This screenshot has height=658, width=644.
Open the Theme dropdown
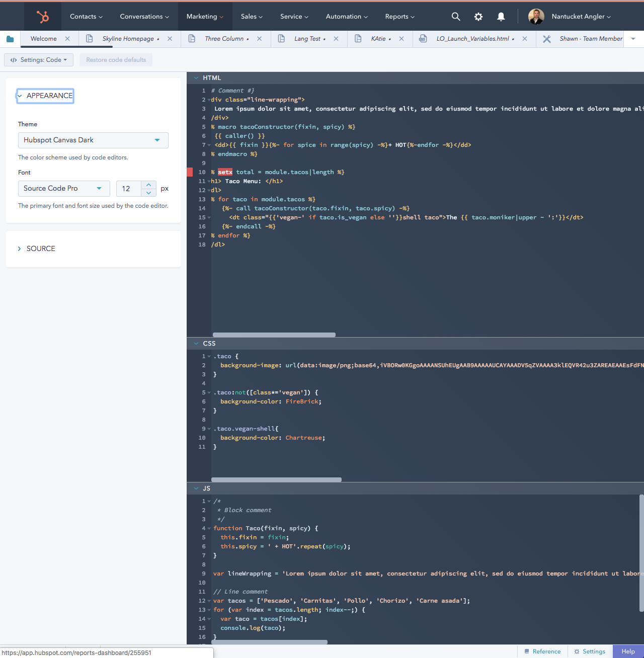93,140
